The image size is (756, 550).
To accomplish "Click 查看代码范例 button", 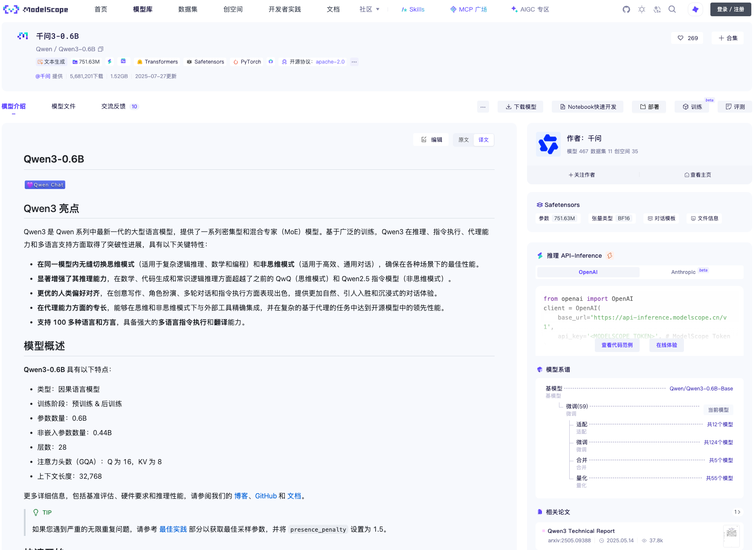I will click(x=617, y=345).
